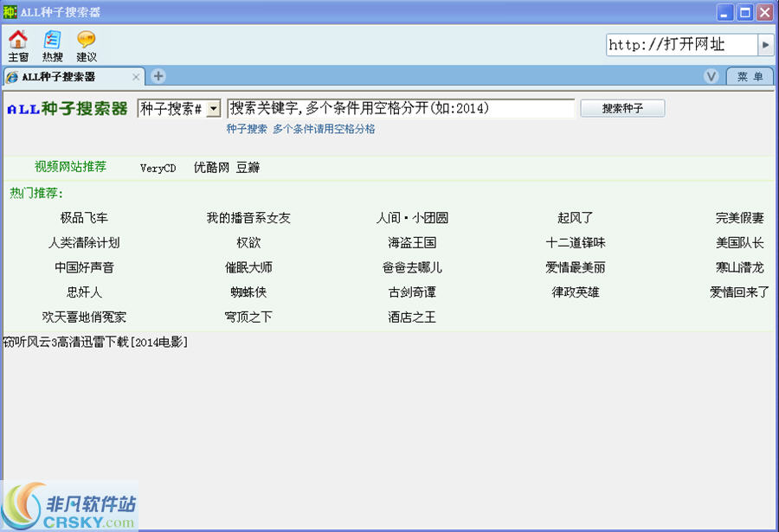Click the app icon in title bar
This screenshot has width=779, height=532.
tap(10, 11)
